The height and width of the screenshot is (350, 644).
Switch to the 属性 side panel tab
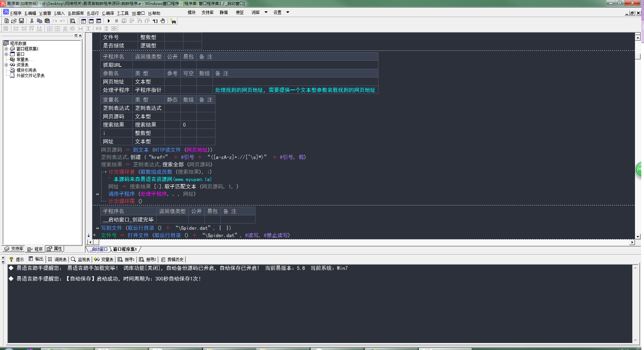click(x=54, y=249)
